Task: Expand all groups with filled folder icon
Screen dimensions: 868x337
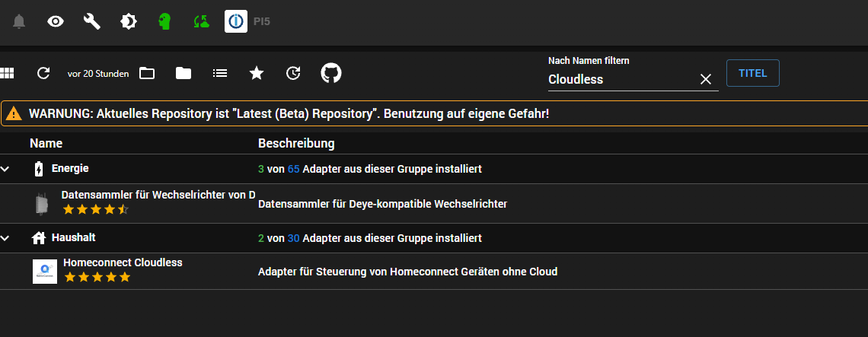Action: (183, 73)
